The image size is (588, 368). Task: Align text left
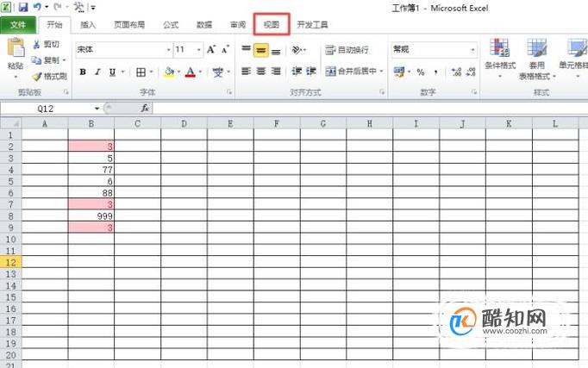click(246, 71)
